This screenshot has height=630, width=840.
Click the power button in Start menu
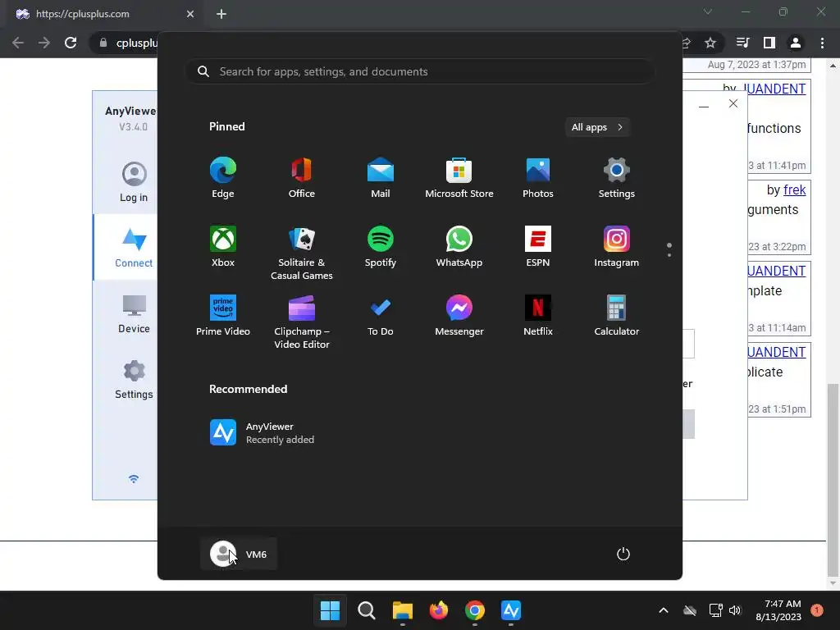623,554
